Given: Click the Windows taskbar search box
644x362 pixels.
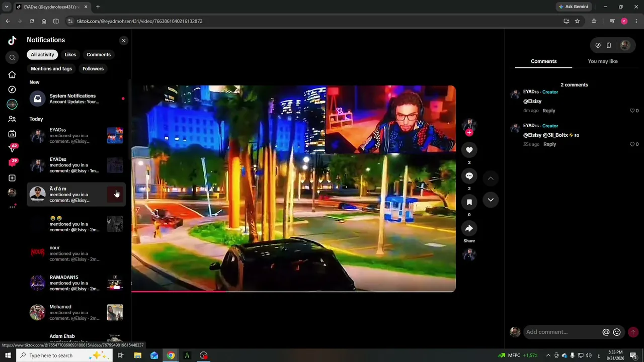Looking at the screenshot, I should point(64,355).
